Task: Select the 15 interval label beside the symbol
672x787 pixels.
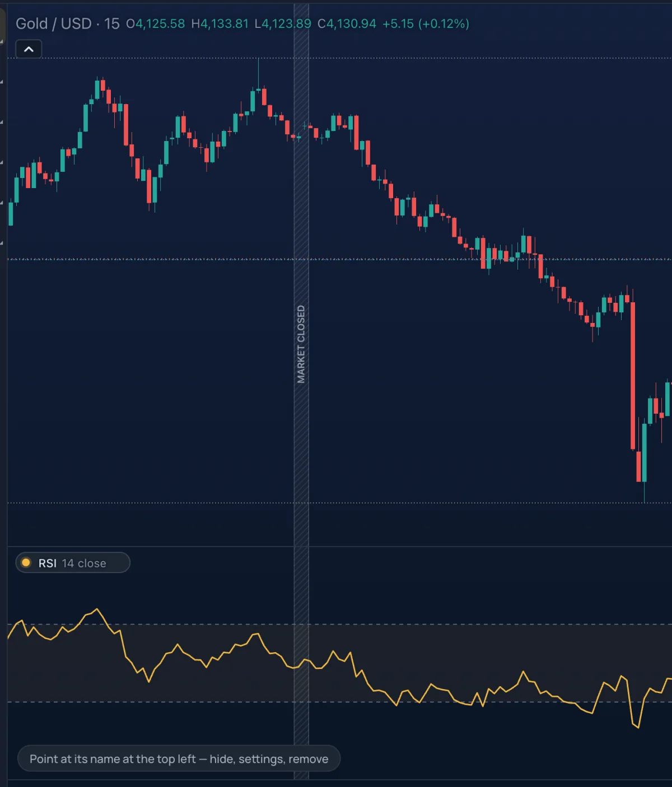Action: pyautogui.click(x=112, y=24)
